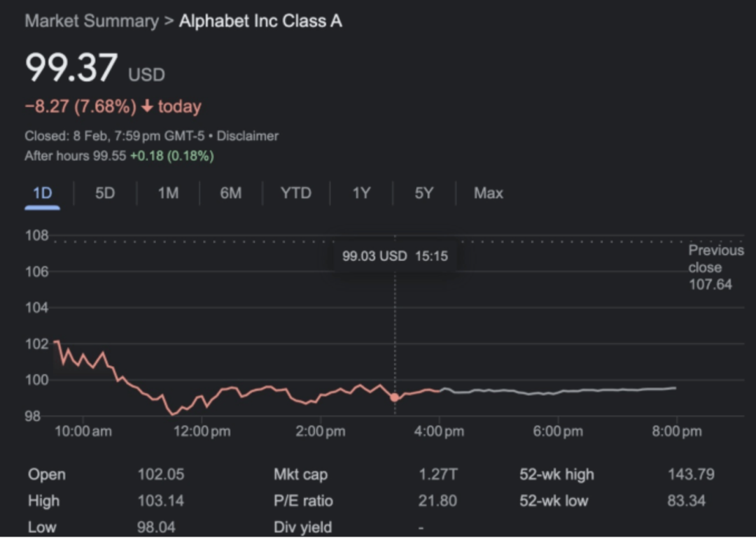Click the Market Summary breadcrumb
Viewport: 756px width, 538px height.
click(92, 21)
